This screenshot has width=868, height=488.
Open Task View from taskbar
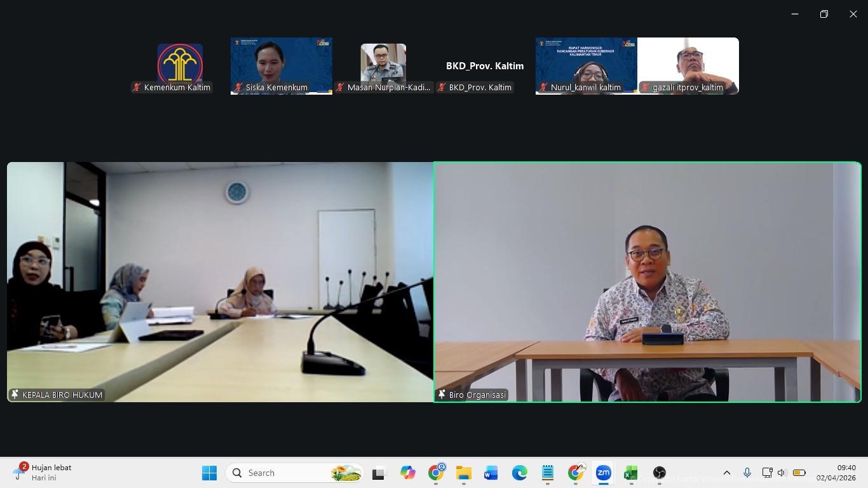tap(379, 473)
